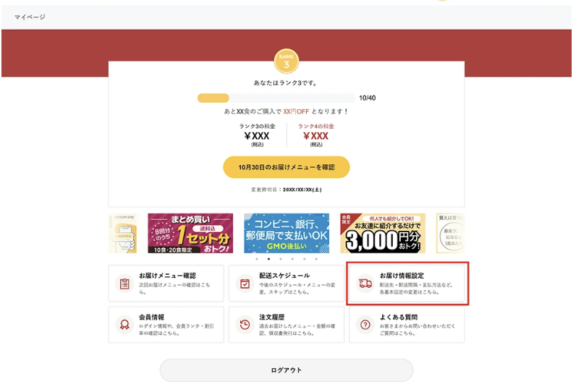Open the まとめ買い 1セット分 banner

coord(190,234)
